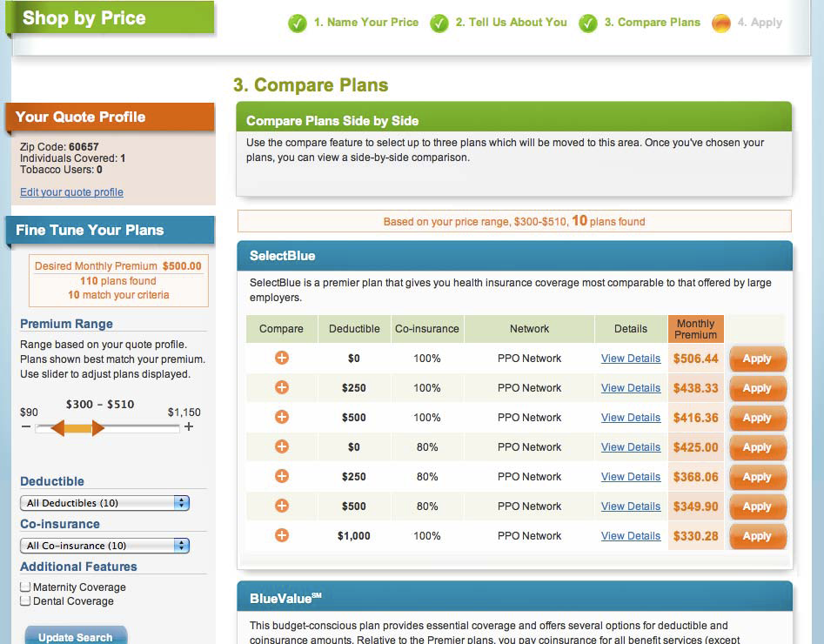View Details of $349.90 plan
The image size is (824, 644).
(x=631, y=506)
